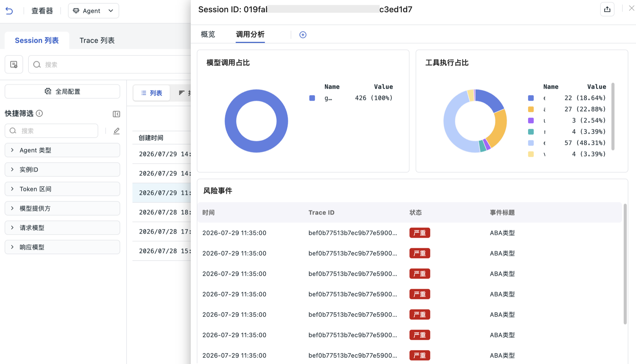
Task: Click the 模型调用占比 donut chart
Action: point(256,121)
